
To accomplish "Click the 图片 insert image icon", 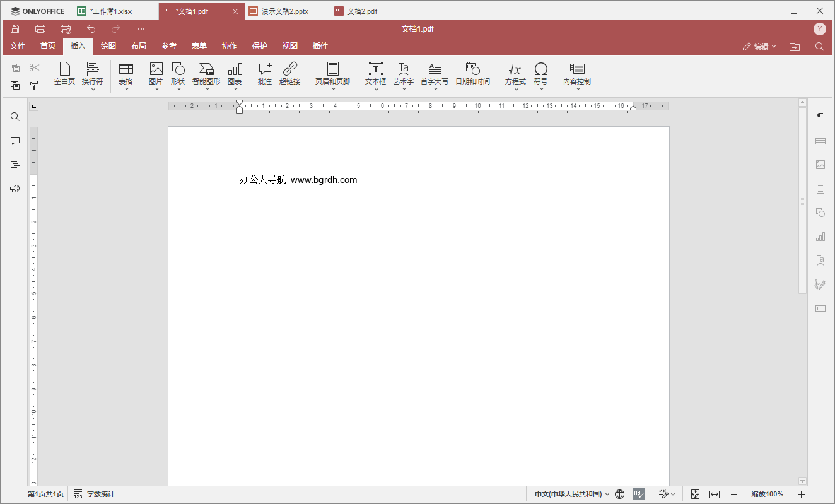I will [156, 69].
